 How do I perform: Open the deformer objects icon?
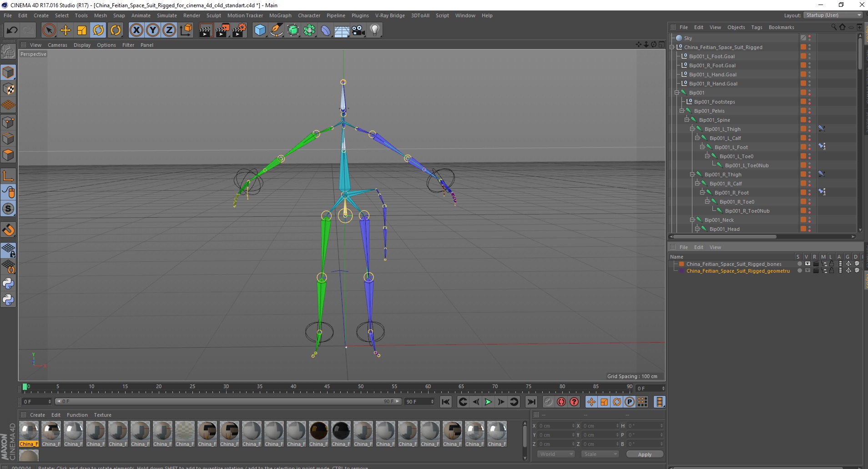pos(326,30)
